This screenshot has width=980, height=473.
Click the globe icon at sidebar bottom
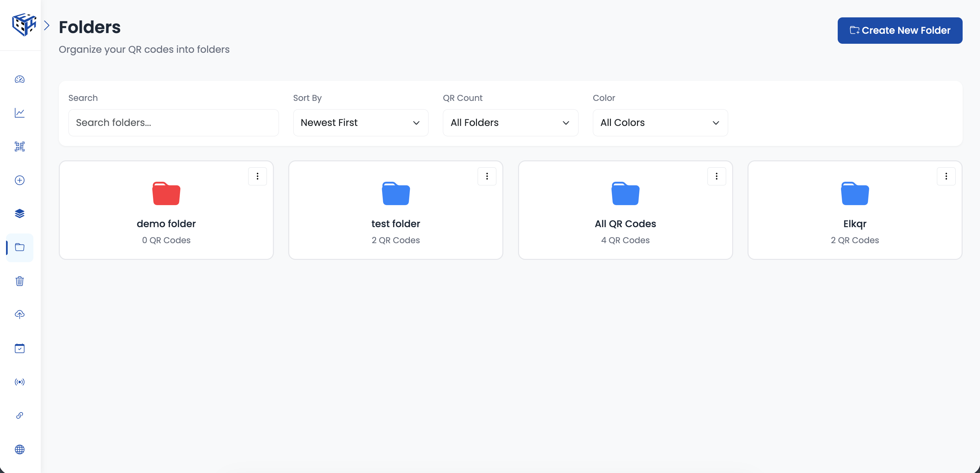tap(19, 449)
